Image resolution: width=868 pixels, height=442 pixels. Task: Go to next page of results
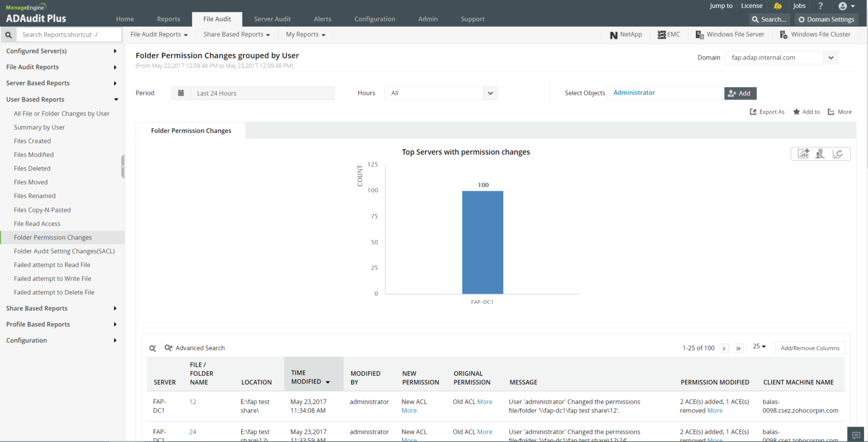[724, 348]
